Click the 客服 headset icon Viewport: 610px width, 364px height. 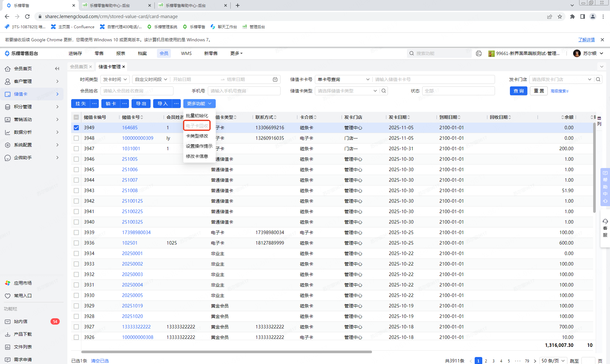click(x=605, y=221)
